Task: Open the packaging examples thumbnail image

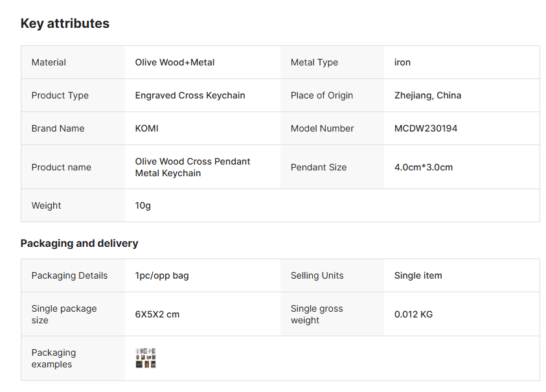Action: (146, 358)
